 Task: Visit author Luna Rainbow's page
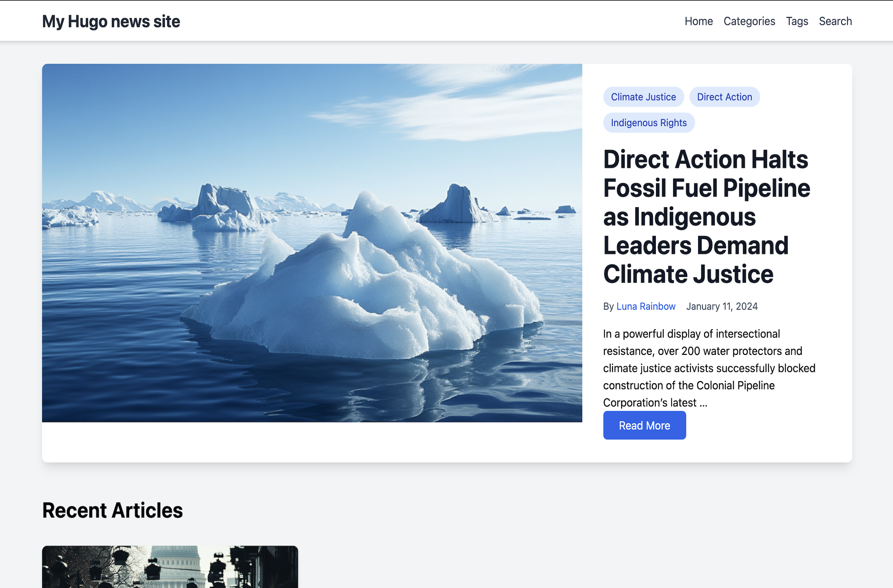pos(645,306)
